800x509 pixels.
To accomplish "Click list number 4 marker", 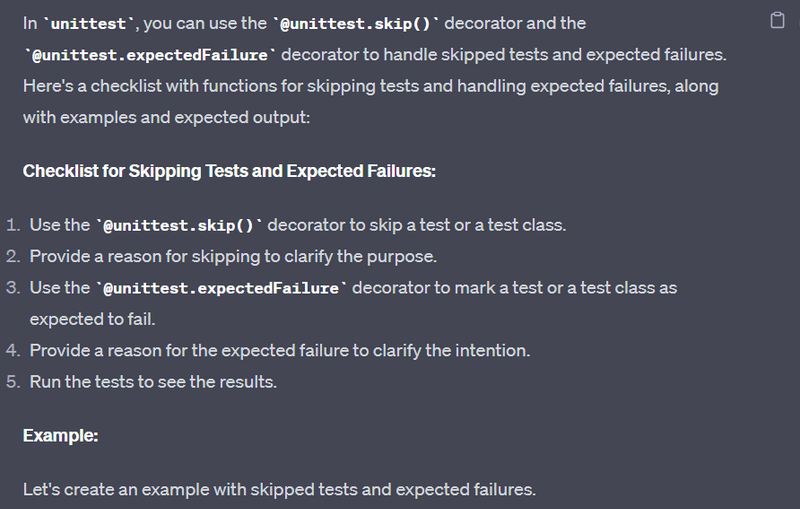I will (x=11, y=350).
